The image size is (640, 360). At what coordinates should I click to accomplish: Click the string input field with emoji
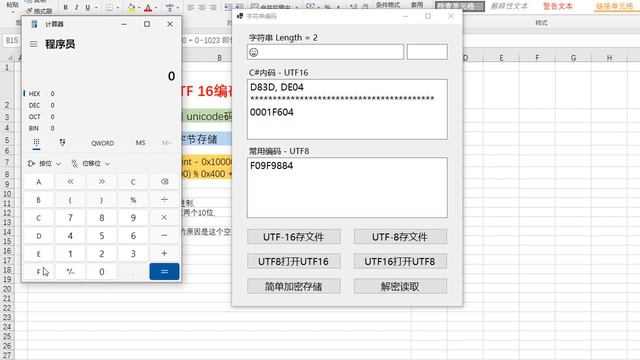(325, 52)
